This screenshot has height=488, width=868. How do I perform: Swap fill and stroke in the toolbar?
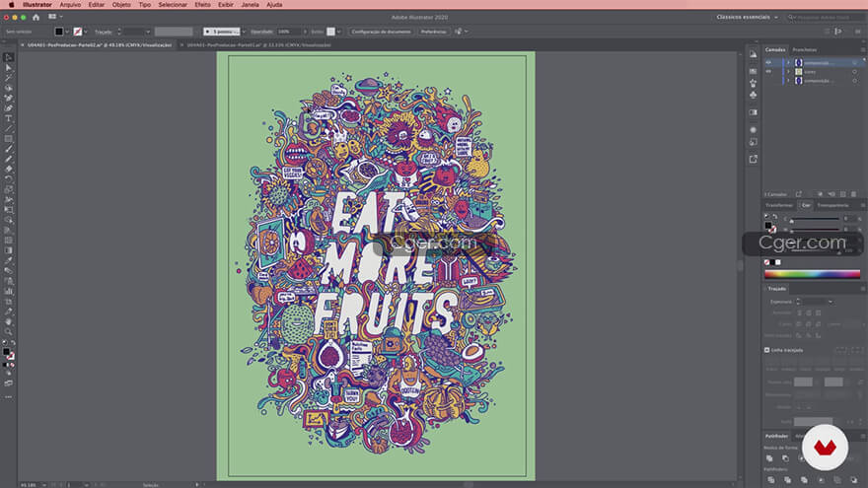13,344
